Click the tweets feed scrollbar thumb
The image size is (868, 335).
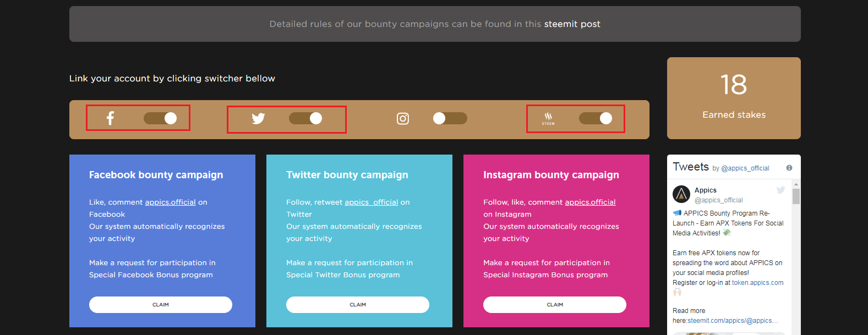[x=796, y=196]
